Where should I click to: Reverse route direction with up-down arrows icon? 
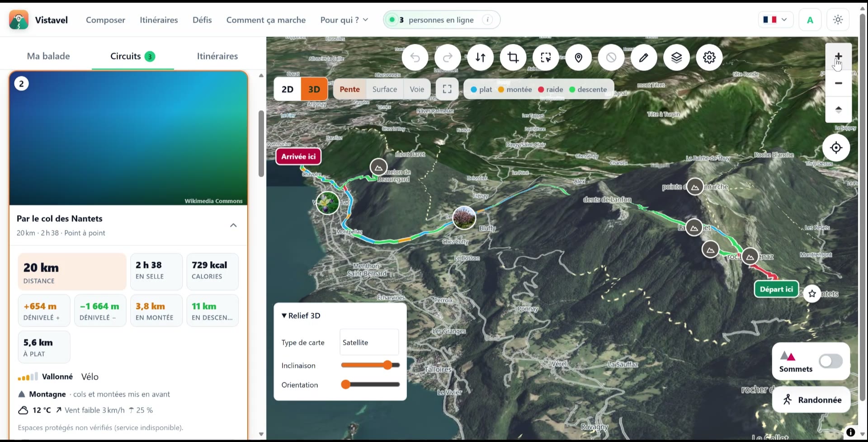pyautogui.click(x=481, y=57)
